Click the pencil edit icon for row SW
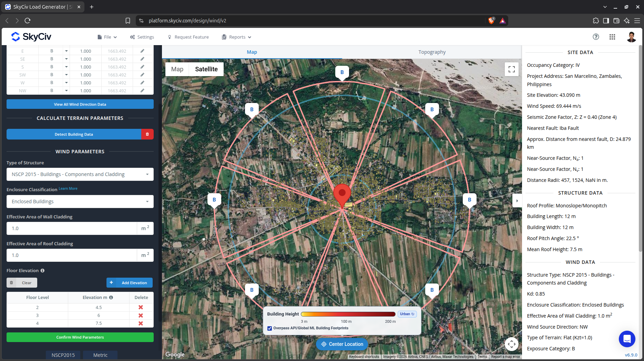644x361 pixels. pos(142,75)
